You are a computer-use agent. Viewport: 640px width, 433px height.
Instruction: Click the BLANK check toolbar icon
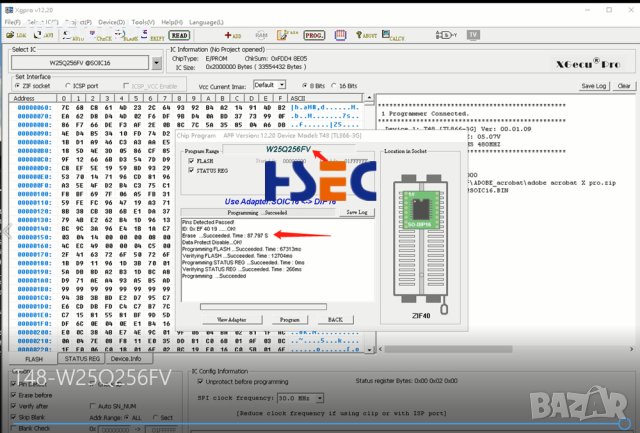[x=126, y=36]
